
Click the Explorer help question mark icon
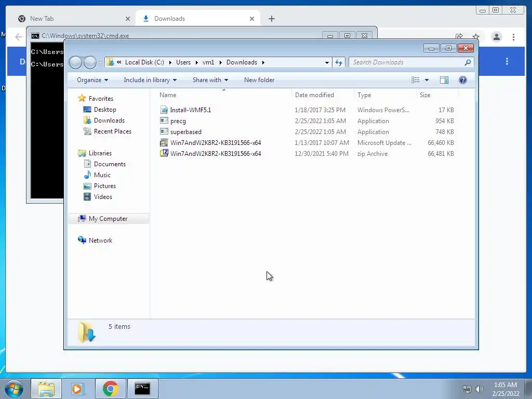(463, 79)
